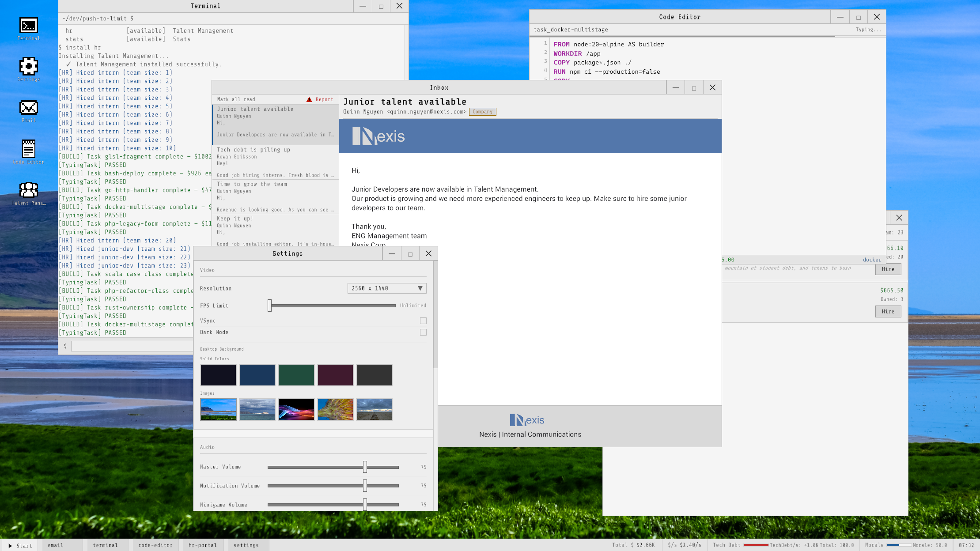Open the Talent Management desktop icon
The width and height of the screenshot is (980, 551).
coord(28,190)
